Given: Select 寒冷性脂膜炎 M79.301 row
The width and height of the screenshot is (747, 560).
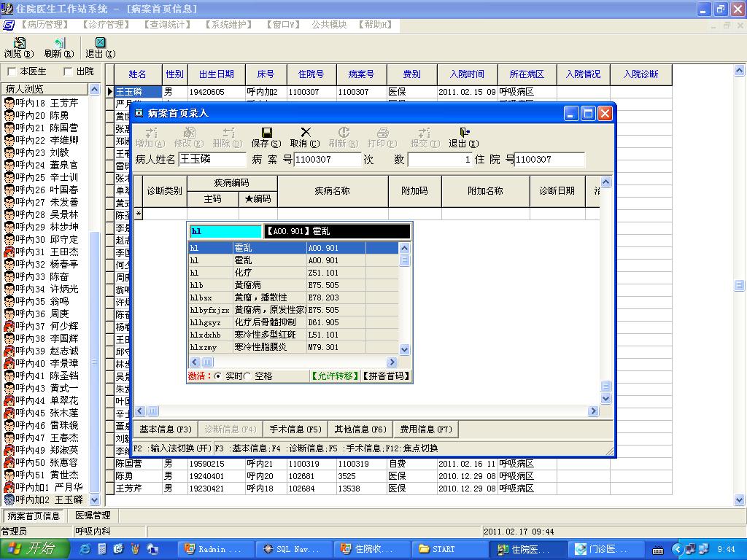Looking at the screenshot, I should [x=293, y=347].
